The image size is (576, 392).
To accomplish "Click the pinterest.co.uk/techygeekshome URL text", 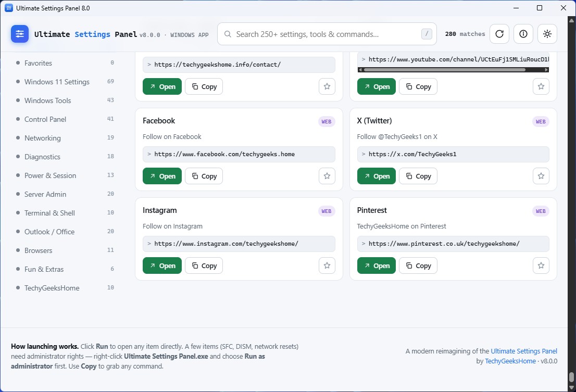I will [444, 244].
